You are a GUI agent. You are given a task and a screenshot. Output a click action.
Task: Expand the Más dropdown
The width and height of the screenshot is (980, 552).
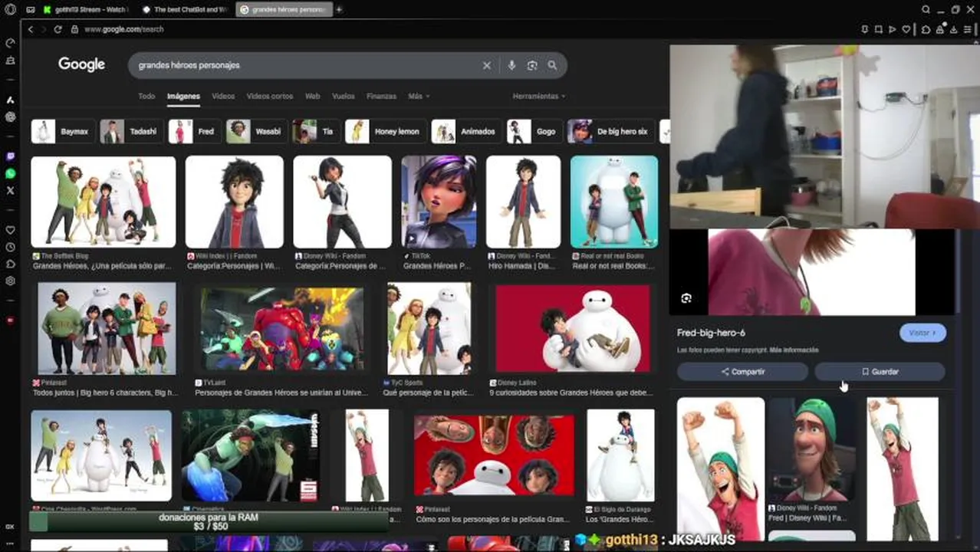419,97
